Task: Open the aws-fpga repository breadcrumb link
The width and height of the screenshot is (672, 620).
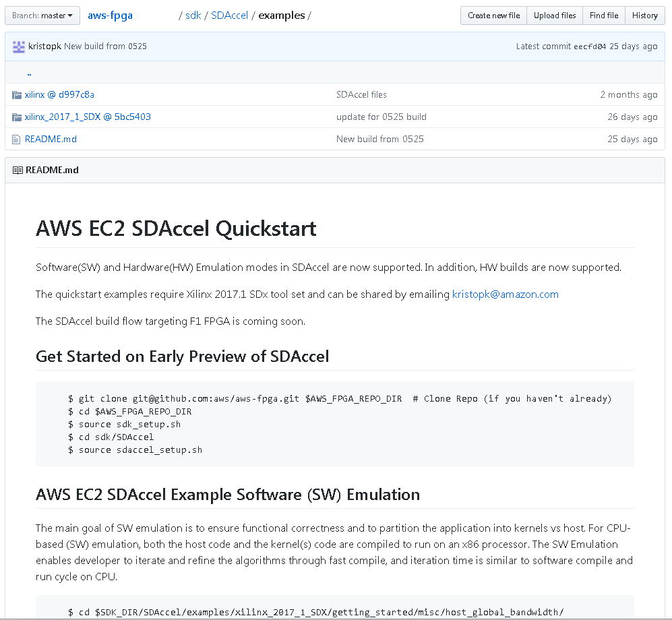Action: [x=110, y=15]
